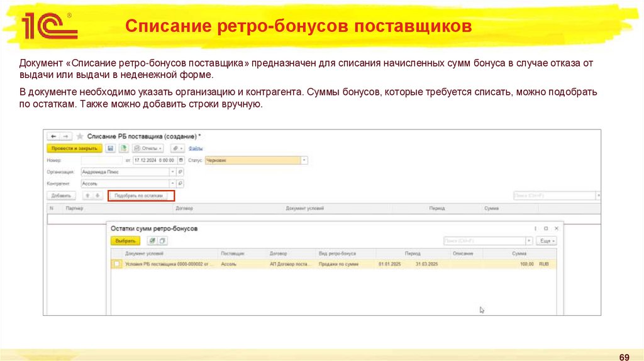Post the document with the green sheet icon

(x=124, y=148)
